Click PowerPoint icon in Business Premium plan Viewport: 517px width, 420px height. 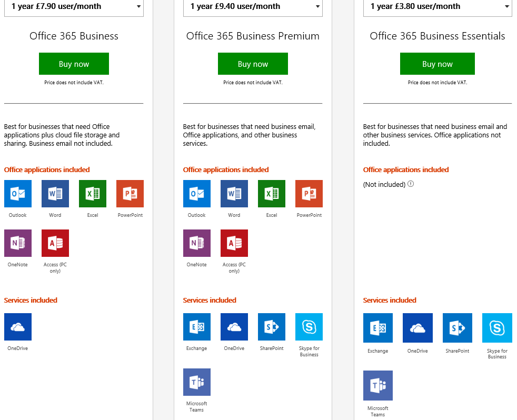[309, 194]
